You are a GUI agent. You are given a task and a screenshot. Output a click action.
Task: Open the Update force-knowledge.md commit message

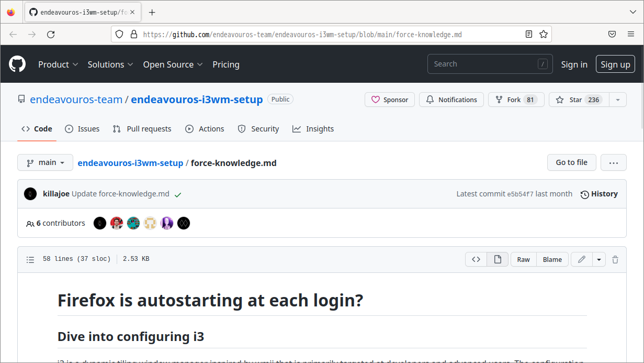pyautogui.click(x=120, y=194)
